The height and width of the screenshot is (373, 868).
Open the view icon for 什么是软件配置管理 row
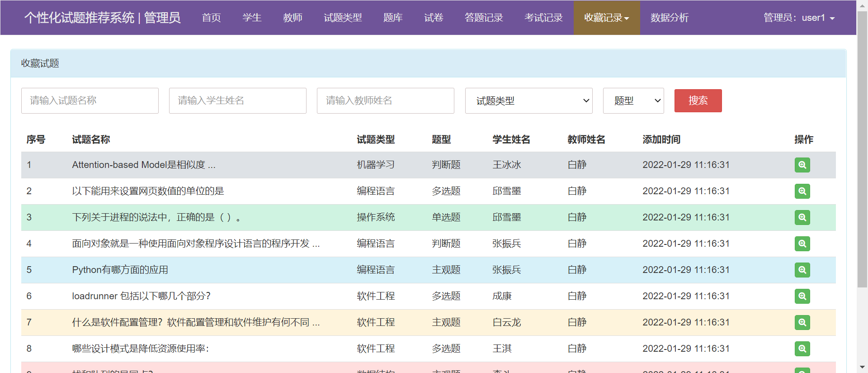tap(802, 322)
